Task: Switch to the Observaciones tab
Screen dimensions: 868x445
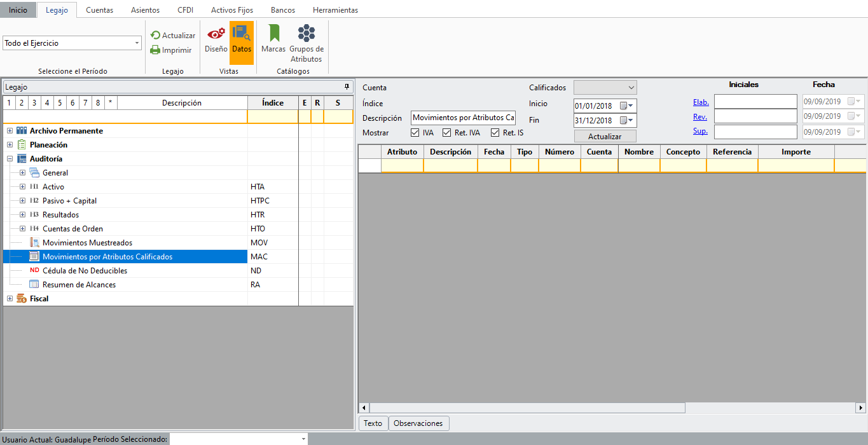Action: (x=418, y=423)
